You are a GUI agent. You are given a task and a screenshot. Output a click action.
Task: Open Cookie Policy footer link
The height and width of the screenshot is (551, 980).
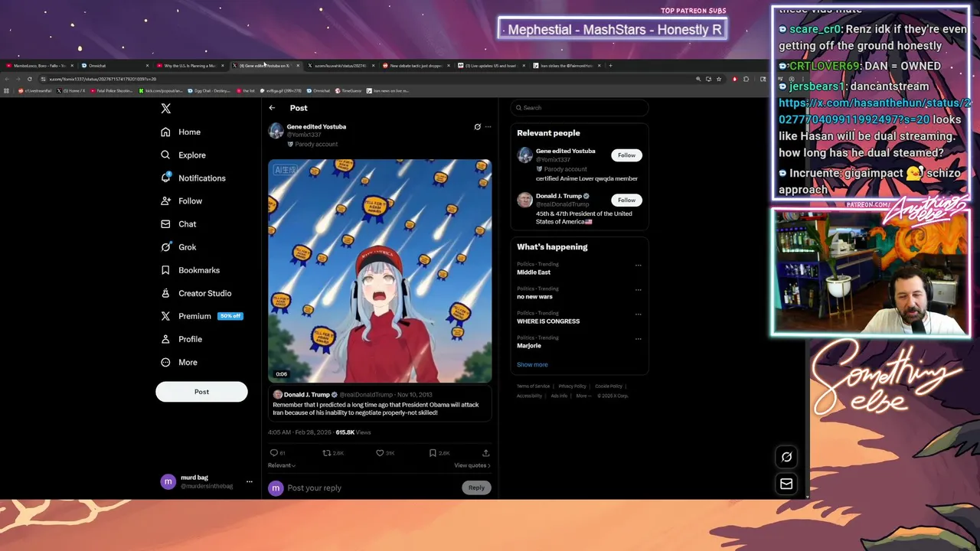(609, 386)
